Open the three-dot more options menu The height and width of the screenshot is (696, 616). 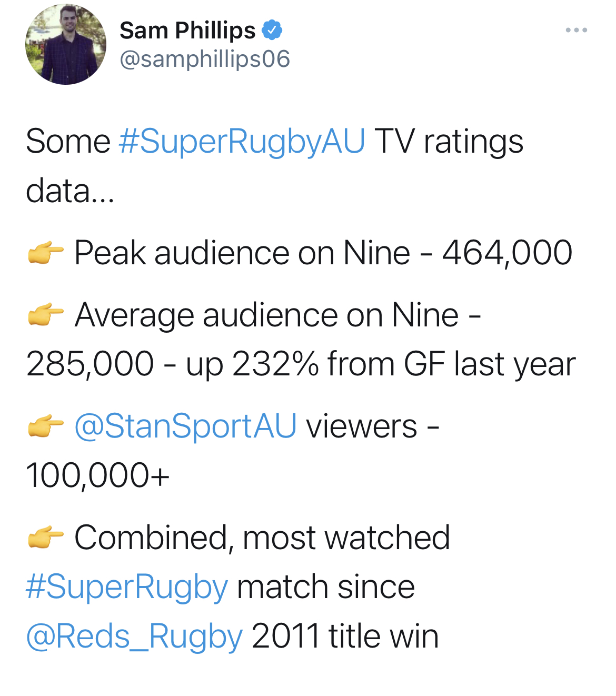(x=577, y=30)
